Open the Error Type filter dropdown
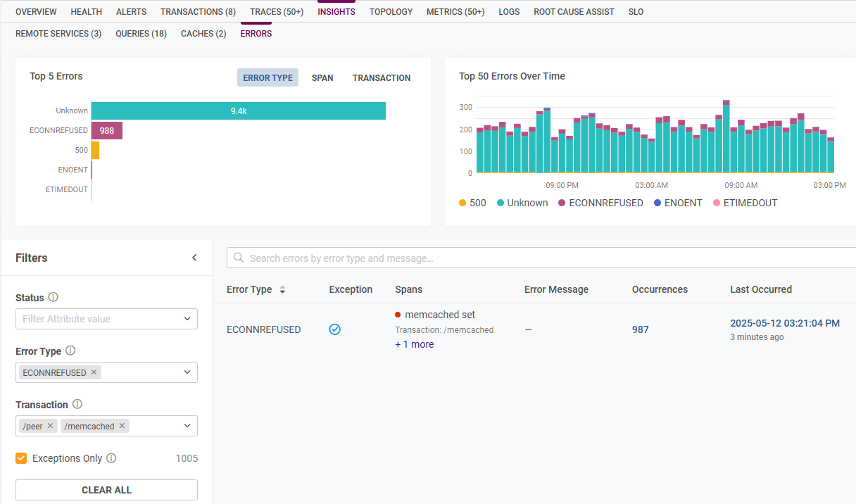This screenshot has width=856, height=504. [187, 372]
